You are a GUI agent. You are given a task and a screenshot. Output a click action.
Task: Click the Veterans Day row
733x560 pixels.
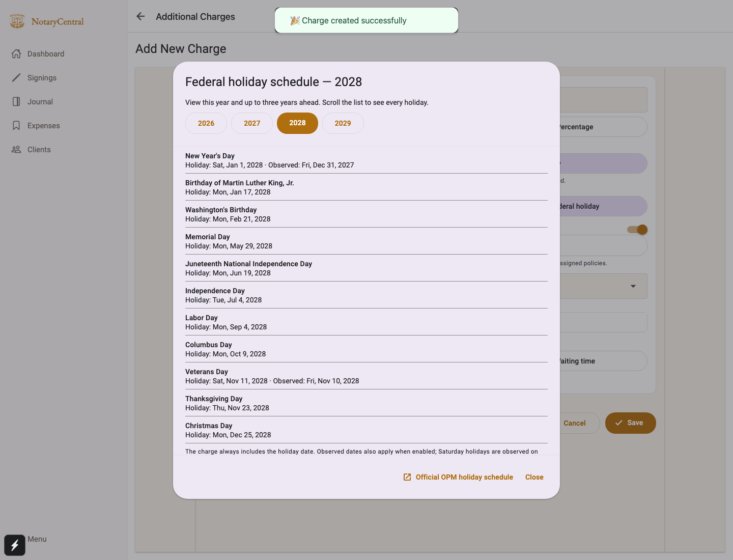(x=366, y=376)
